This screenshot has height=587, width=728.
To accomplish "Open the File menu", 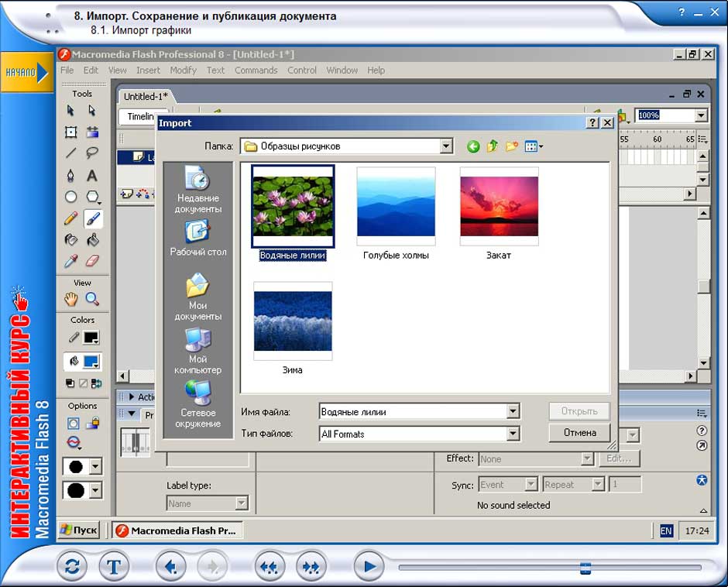I will click(x=67, y=70).
